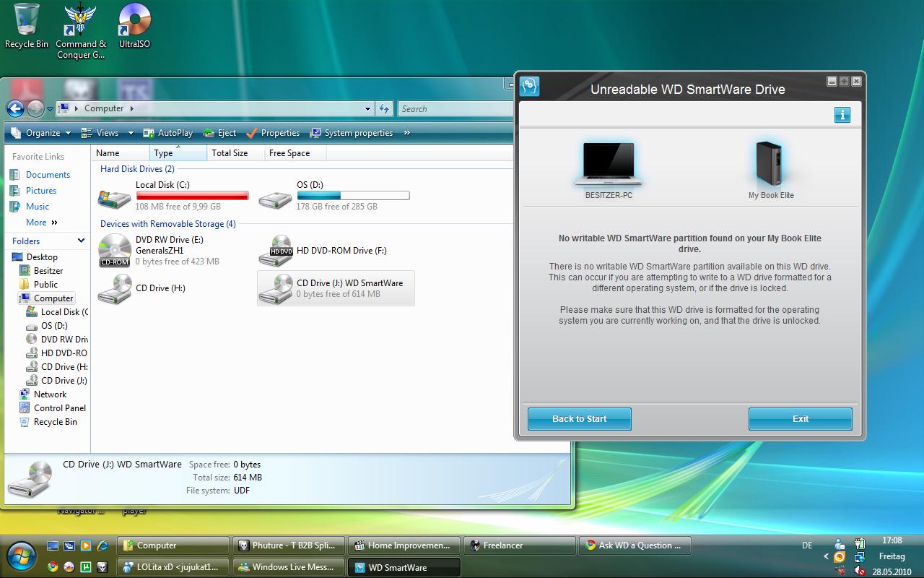This screenshot has height=578, width=924.
Task: Click the WD SmartWare info icon
Action: pyautogui.click(x=842, y=114)
